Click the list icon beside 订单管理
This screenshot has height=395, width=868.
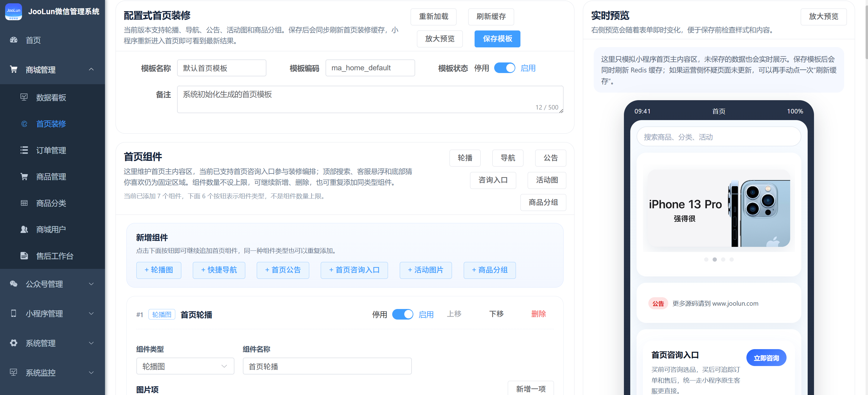(x=24, y=150)
